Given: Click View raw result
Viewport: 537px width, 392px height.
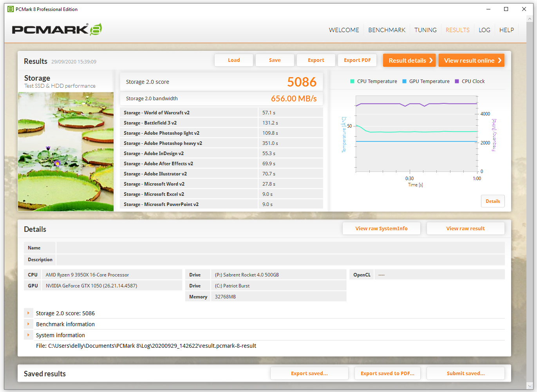Looking at the screenshot, I should [x=466, y=229].
